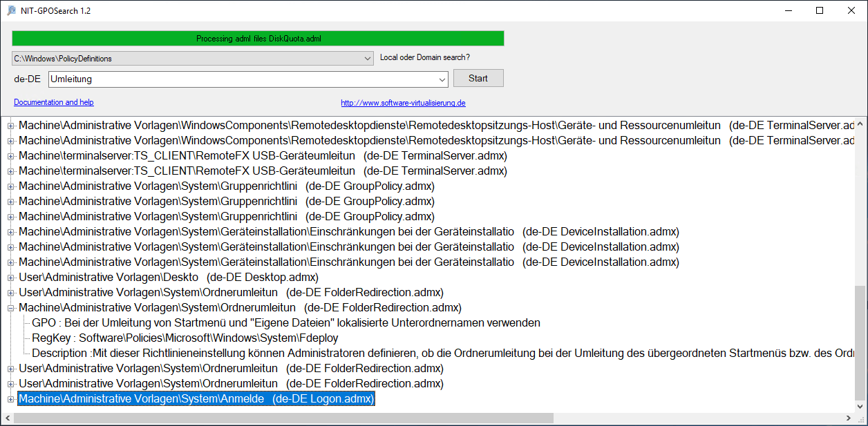Select first Gruppenrichtlini GroupPolicy.admx item
The width and height of the screenshot is (868, 426).
coord(158,186)
